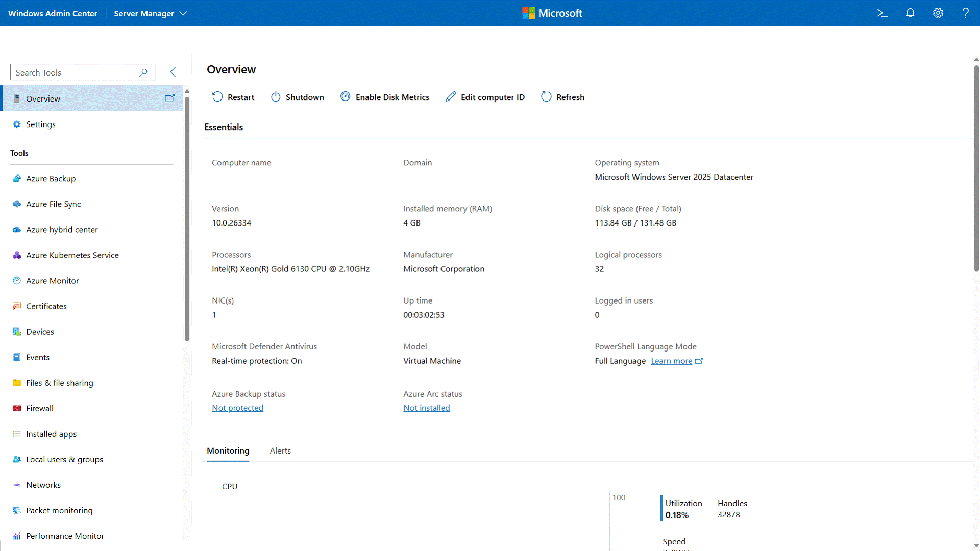Pop out Overview in new window

(169, 98)
